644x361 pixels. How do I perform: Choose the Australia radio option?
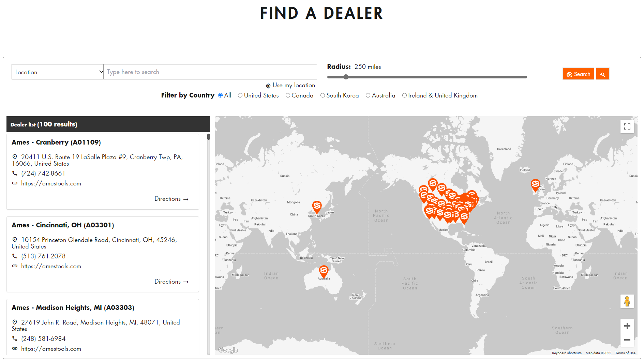[x=368, y=95]
